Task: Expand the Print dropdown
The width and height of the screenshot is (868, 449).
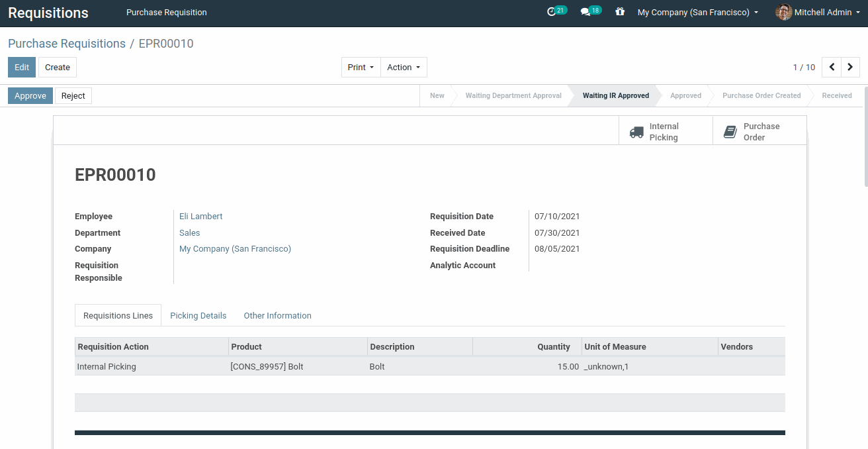Action: [361, 67]
